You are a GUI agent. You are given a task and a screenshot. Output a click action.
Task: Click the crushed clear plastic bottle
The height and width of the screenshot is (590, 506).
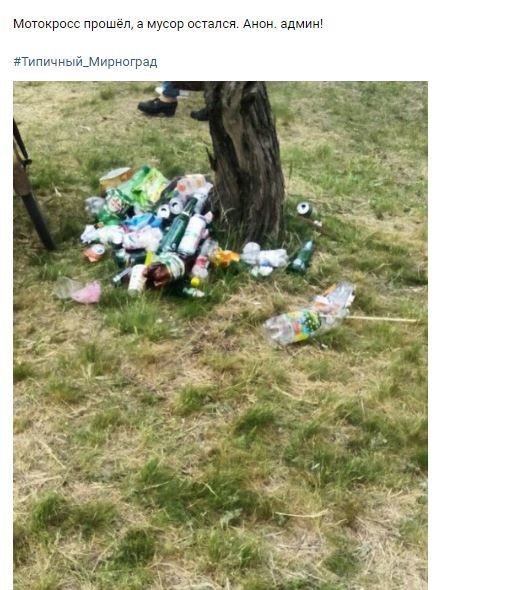click(309, 315)
